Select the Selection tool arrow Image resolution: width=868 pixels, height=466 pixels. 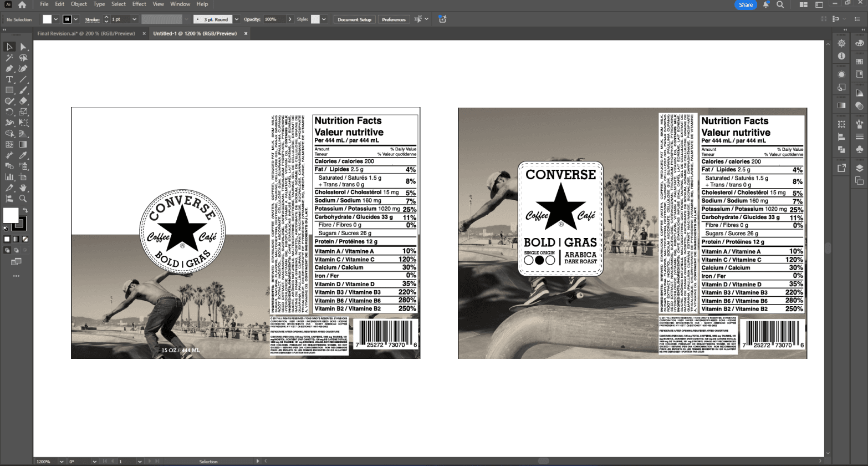click(x=9, y=47)
